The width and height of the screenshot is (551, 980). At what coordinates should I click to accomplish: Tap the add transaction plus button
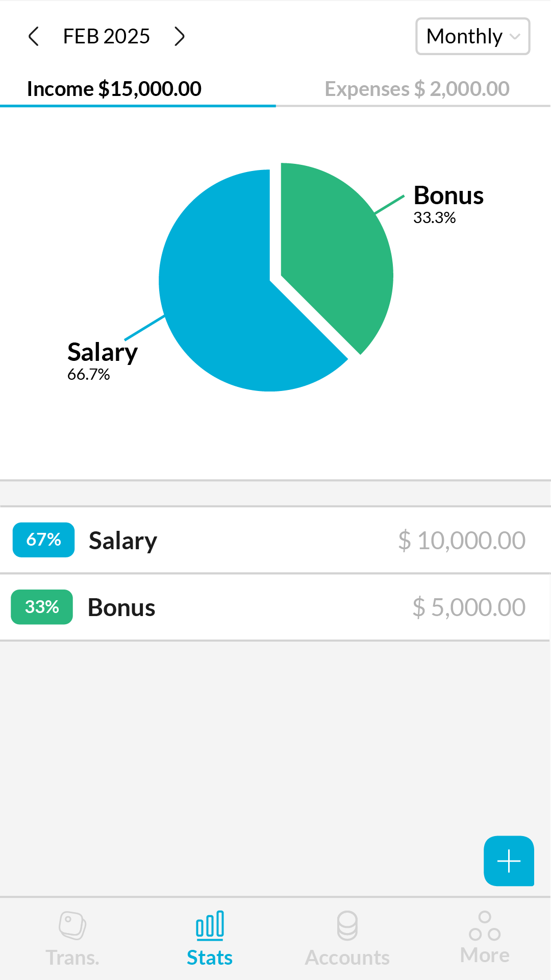tap(509, 861)
